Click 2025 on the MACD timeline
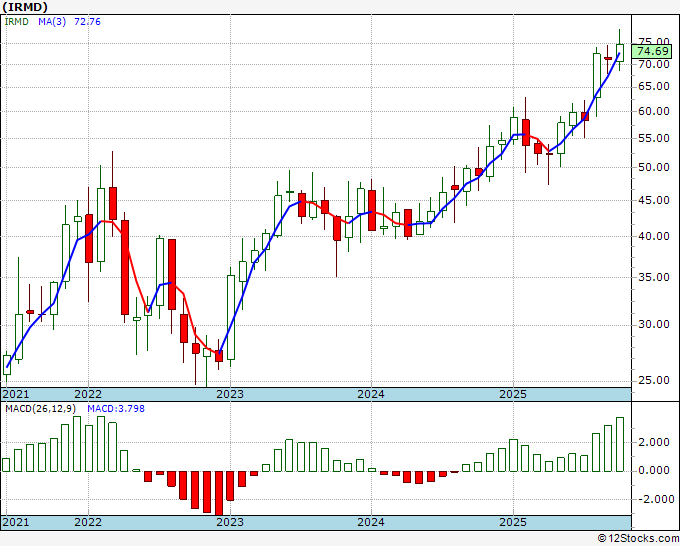Viewport: 680px width, 546px height. 513,522
